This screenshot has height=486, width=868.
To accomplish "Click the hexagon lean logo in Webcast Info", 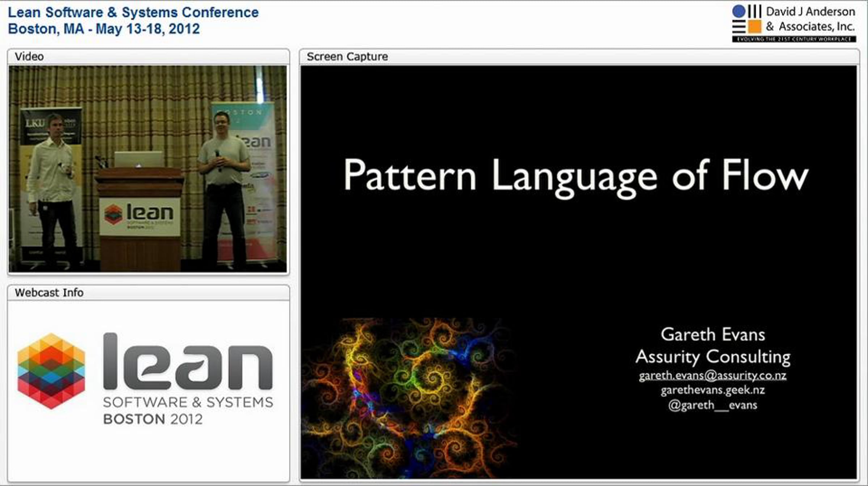I will tap(51, 371).
